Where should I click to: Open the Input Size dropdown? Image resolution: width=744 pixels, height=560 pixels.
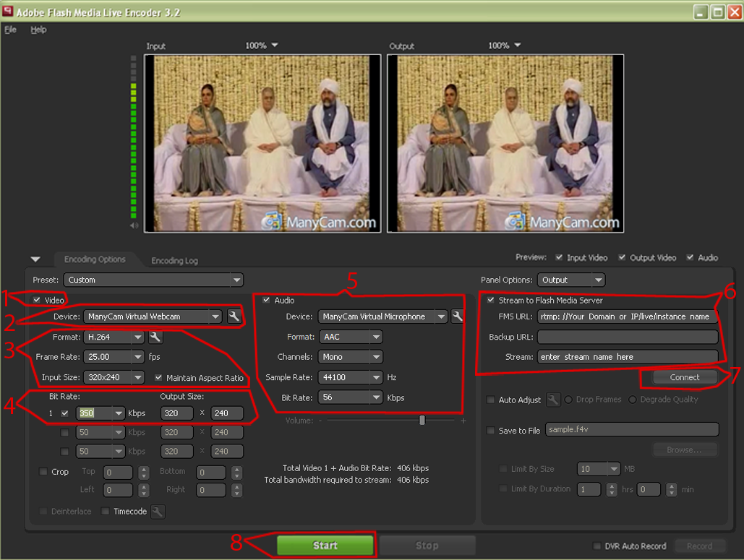pyautogui.click(x=114, y=377)
